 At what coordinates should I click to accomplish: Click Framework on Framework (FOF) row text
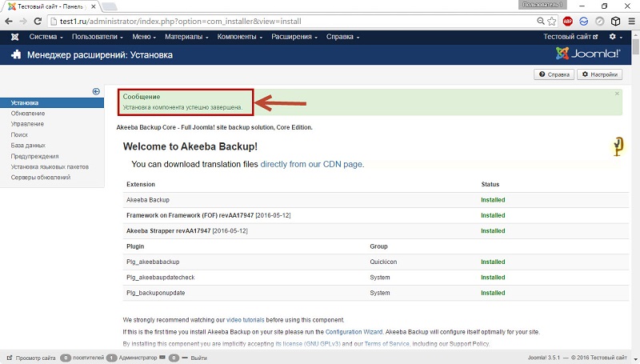click(208, 215)
